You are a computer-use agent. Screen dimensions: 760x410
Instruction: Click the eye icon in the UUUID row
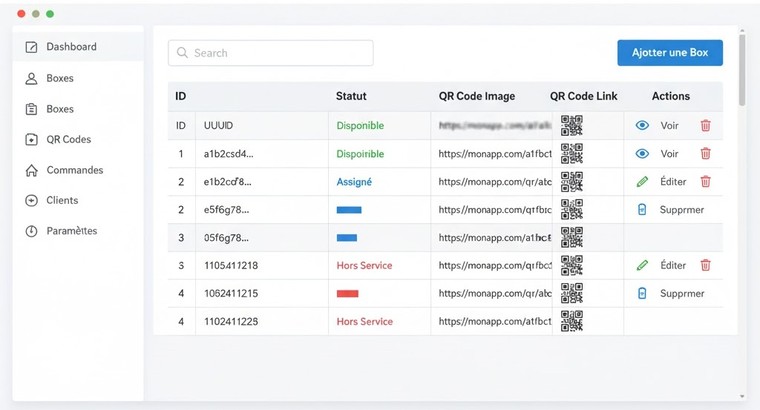click(642, 126)
